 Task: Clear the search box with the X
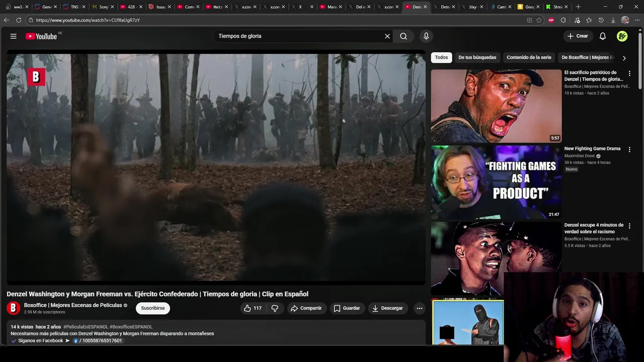tap(387, 36)
